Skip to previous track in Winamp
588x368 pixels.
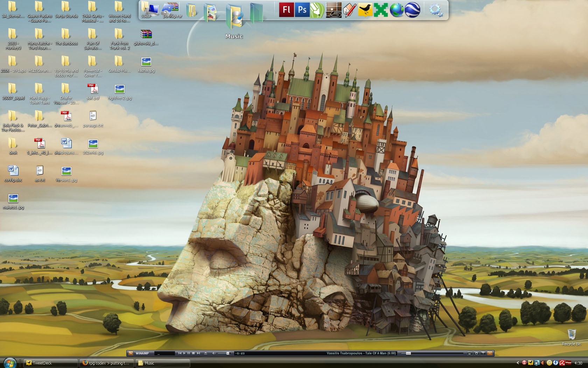[180, 353]
